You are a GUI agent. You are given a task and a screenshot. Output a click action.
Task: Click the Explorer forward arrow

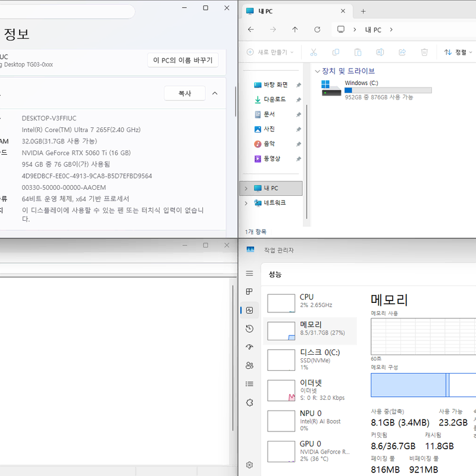(x=273, y=29)
